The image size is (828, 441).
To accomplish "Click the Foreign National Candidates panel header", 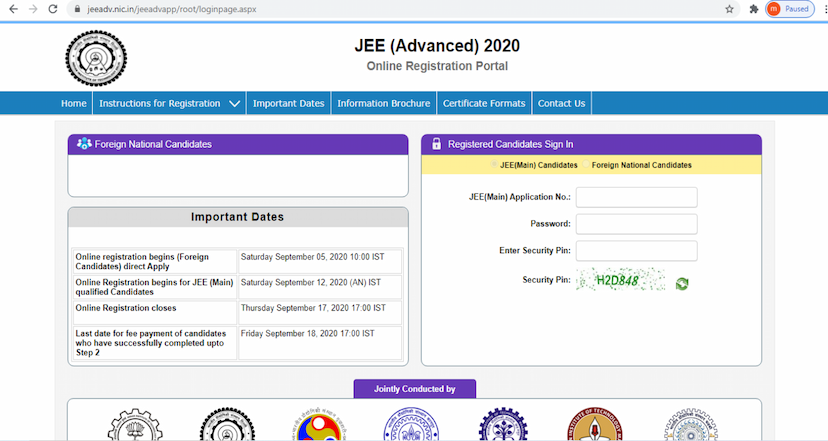I will click(x=238, y=144).
